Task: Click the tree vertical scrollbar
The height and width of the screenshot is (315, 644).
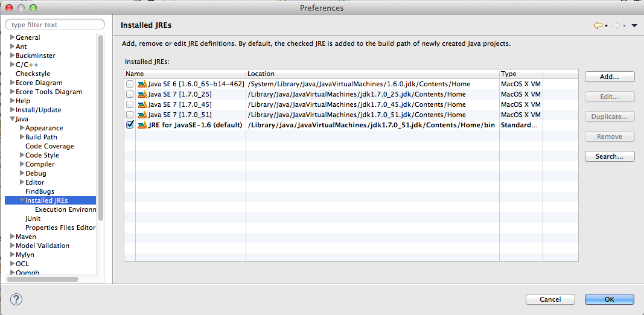Action: 101,127
